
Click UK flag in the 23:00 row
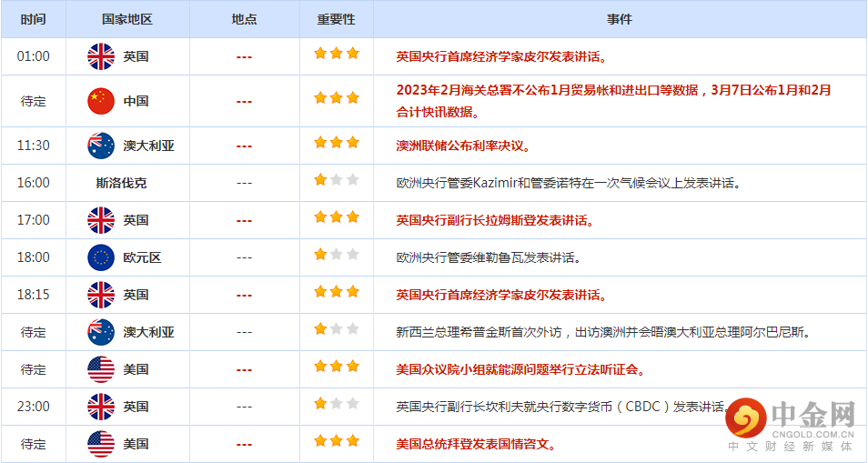[101, 407]
